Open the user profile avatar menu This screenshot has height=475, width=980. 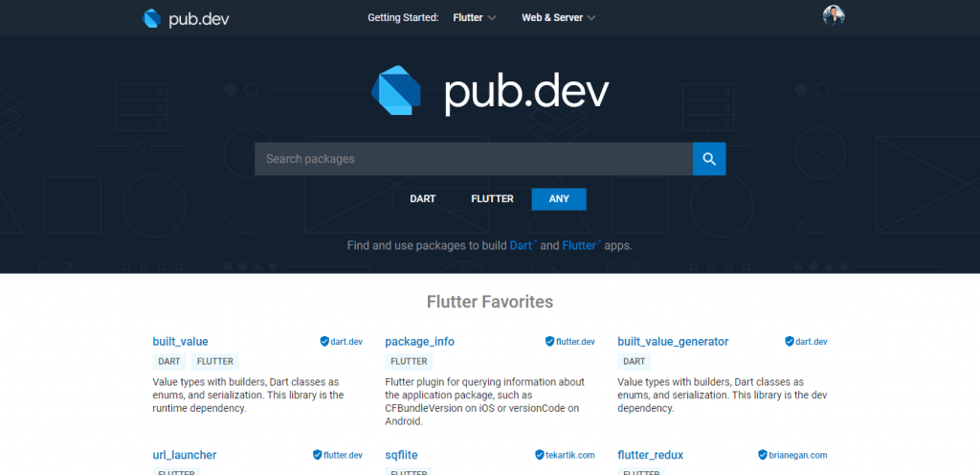tap(834, 15)
